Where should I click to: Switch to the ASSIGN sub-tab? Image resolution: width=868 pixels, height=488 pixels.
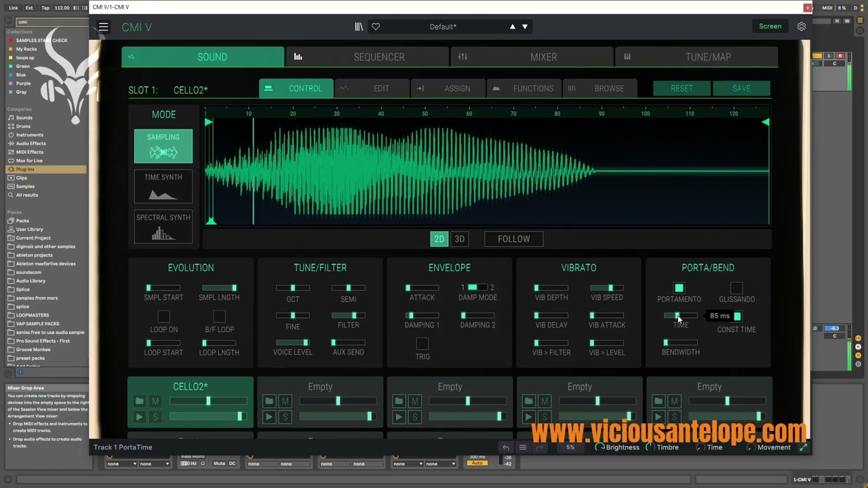[x=448, y=88]
